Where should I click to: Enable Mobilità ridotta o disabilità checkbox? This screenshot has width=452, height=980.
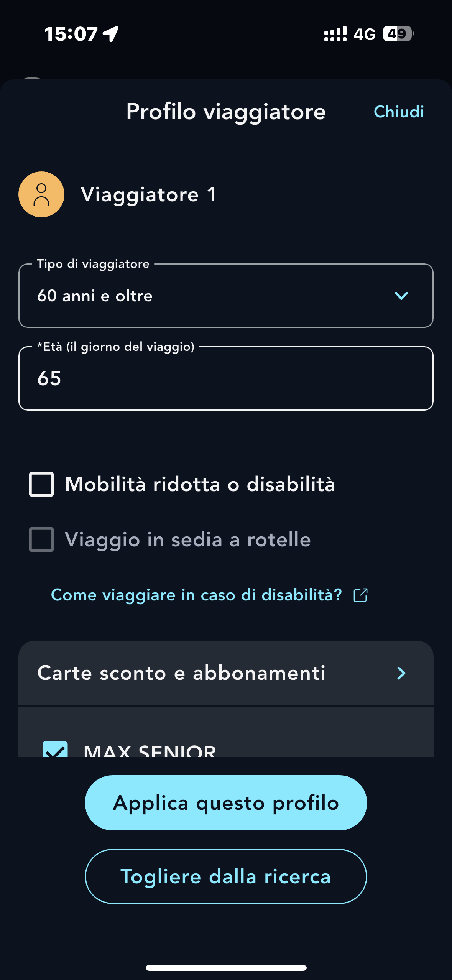pyautogui.click(x=41, y=484)
